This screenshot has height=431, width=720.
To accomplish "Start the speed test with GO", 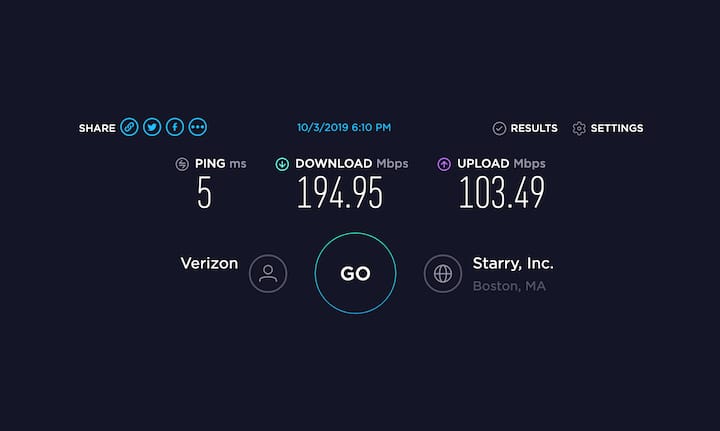I will [x=355, y=273].
